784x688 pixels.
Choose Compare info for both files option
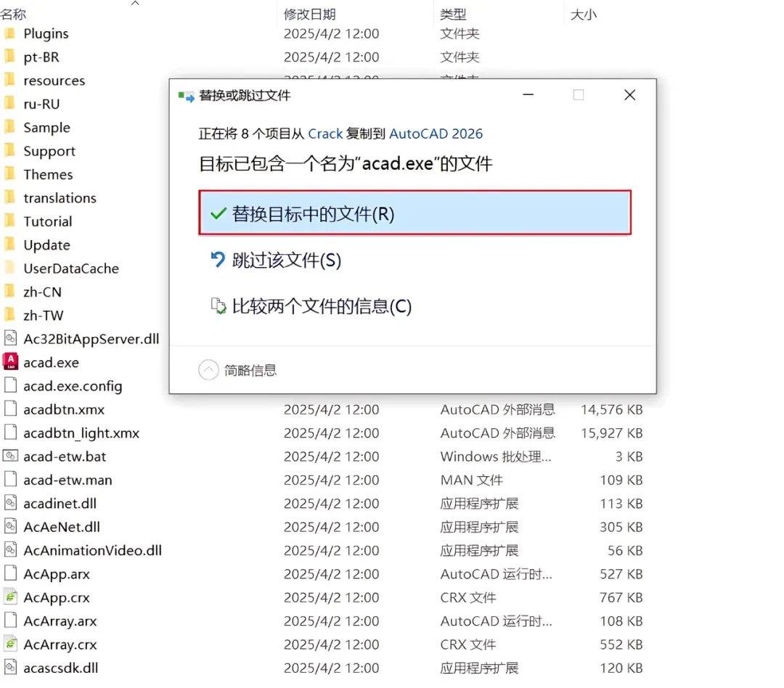click(x=311, y=306)
